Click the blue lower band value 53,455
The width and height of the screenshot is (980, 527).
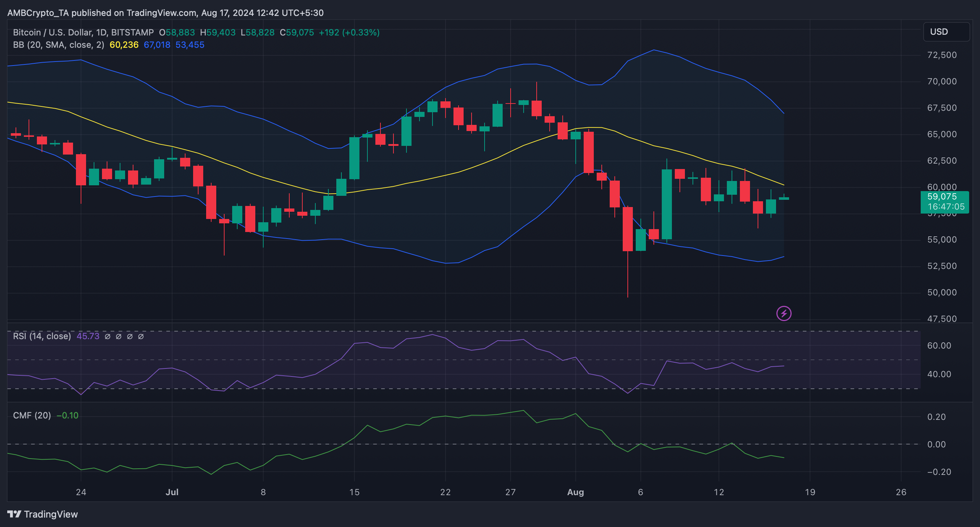click(190, 45)
